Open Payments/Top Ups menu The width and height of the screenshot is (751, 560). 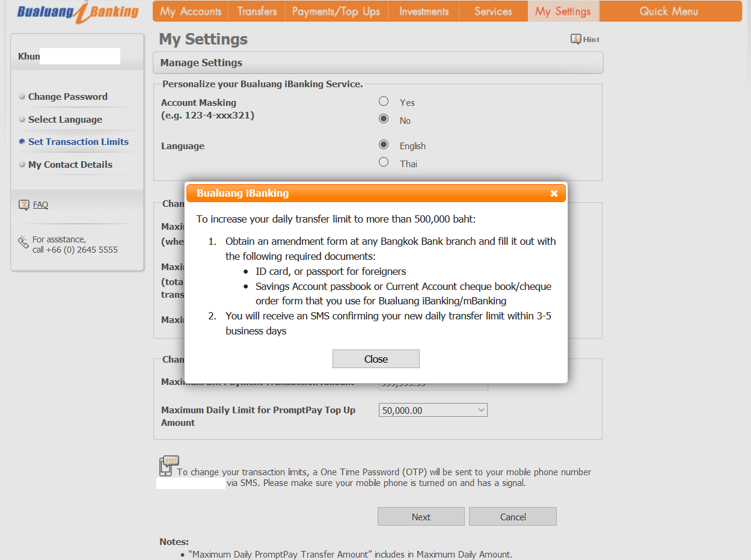(336, 11)
